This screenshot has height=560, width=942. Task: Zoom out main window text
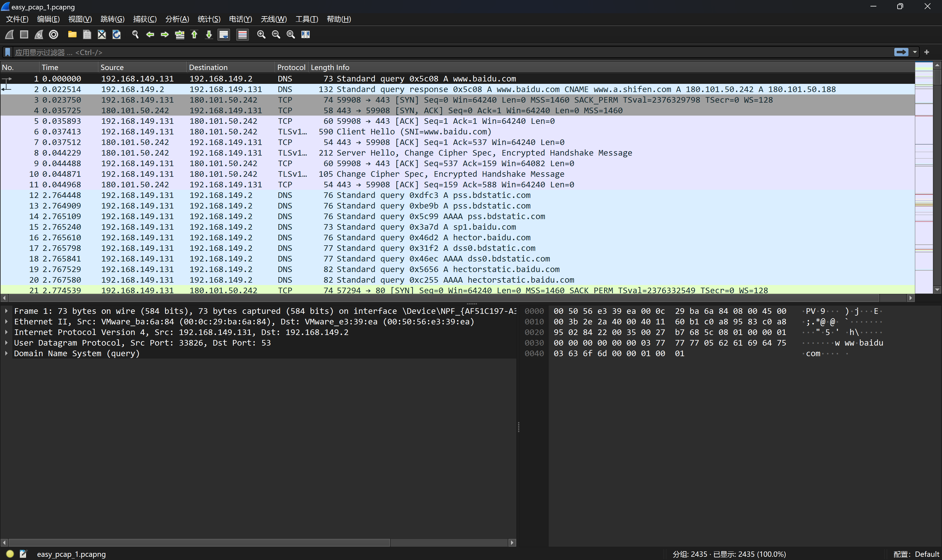(x=276, y=35)
